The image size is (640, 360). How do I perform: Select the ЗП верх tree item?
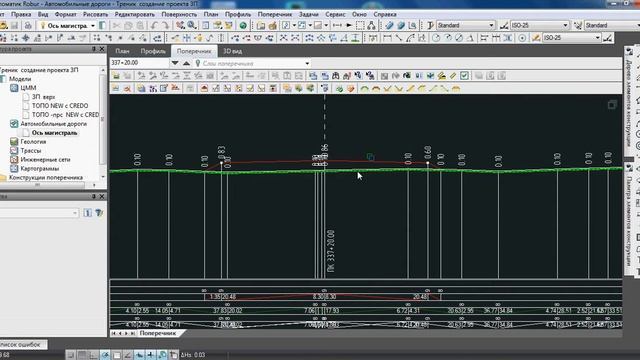pos(43,97)
